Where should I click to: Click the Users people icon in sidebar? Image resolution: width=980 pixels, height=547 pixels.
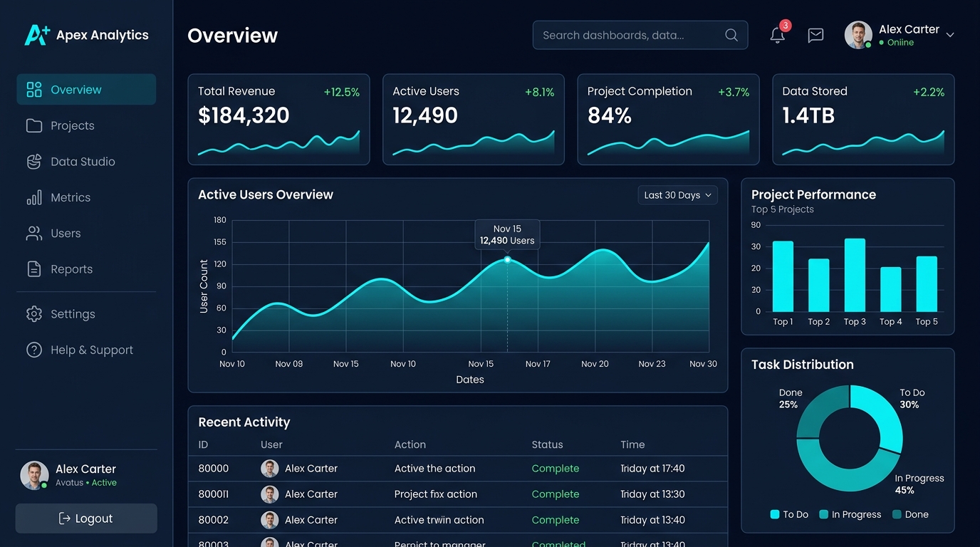pyautogui.click(x=34, y=234)
